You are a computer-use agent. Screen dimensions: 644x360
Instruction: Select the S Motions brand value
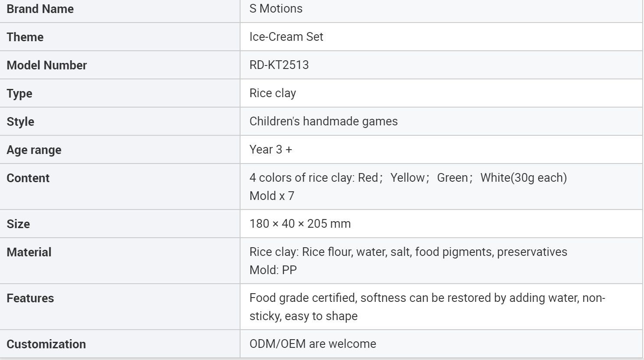pos(276,9)
